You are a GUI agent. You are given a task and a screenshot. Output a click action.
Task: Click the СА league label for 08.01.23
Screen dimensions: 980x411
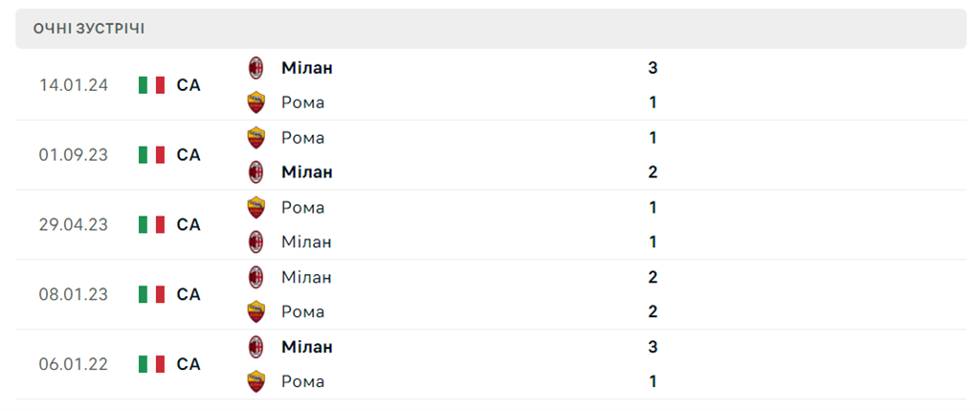tap(189, 295)
